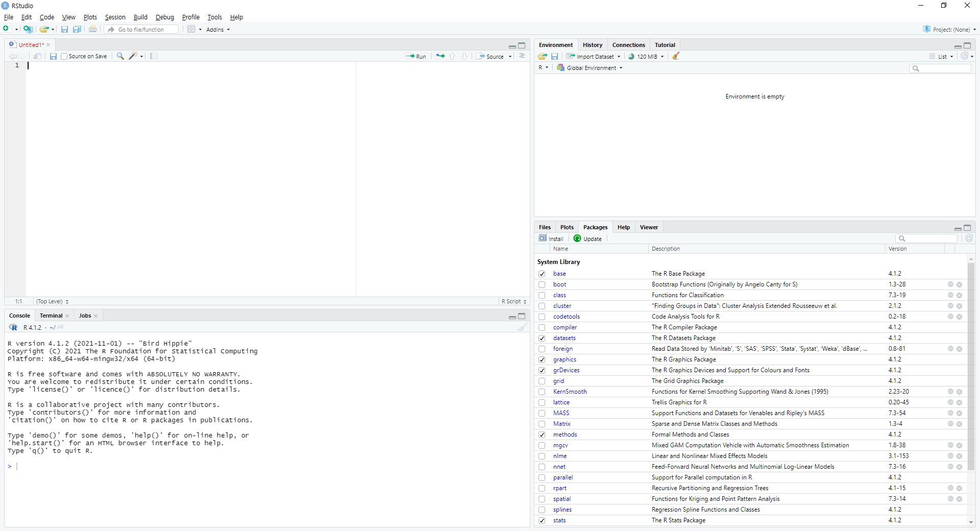980x531 pixels.
Task: Switch to the Connections tab
Action: tap(628, 45)
